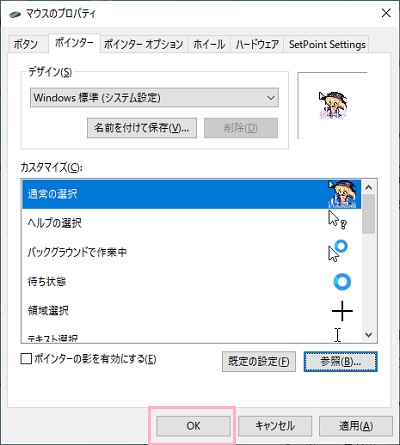Click the 既定の設定(F) button
Screen dimensions: 400x445
point(259,361)
